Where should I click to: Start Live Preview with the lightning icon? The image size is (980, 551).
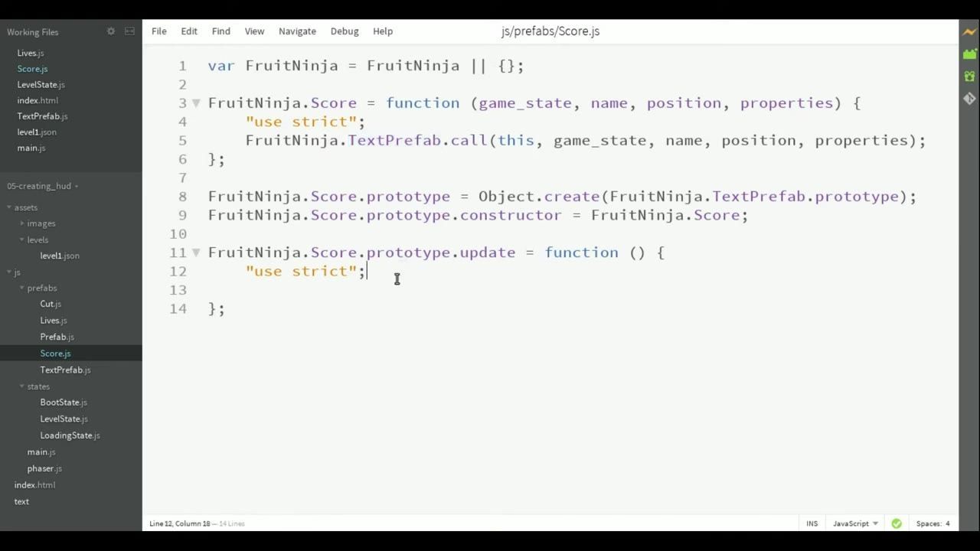[x=969, y=32]
